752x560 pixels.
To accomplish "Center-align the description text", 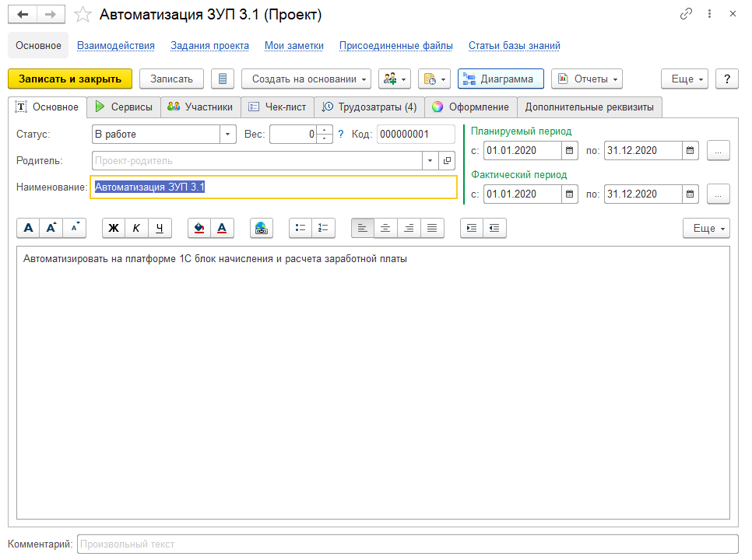I will click(x=385, y=228).
